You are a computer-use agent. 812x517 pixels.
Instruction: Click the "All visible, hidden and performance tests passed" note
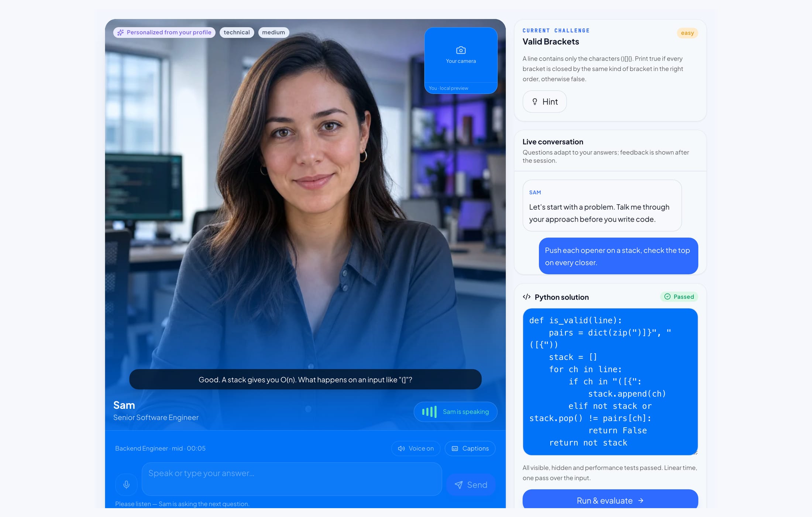point(609,473)
